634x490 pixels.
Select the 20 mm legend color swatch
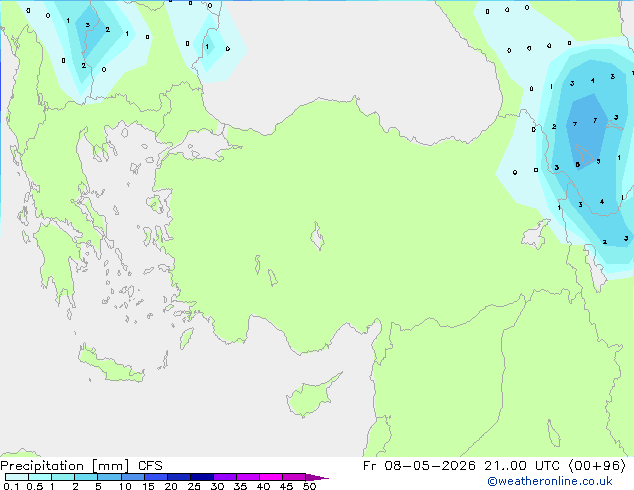[x=178, y=477]
